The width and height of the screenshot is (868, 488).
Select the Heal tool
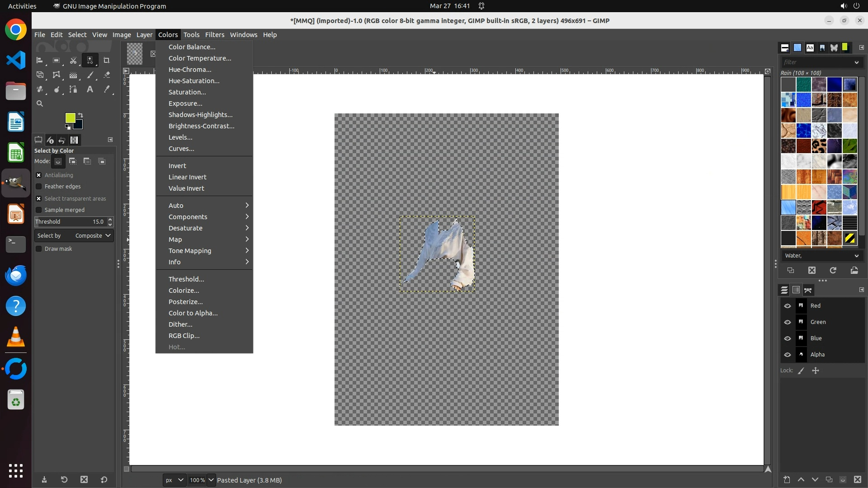40,89
